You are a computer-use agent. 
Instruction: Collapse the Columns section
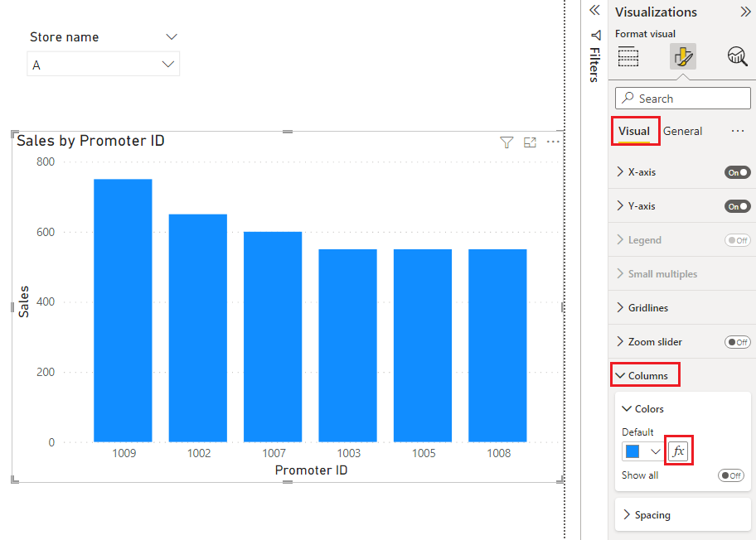(x=620, y=375)
